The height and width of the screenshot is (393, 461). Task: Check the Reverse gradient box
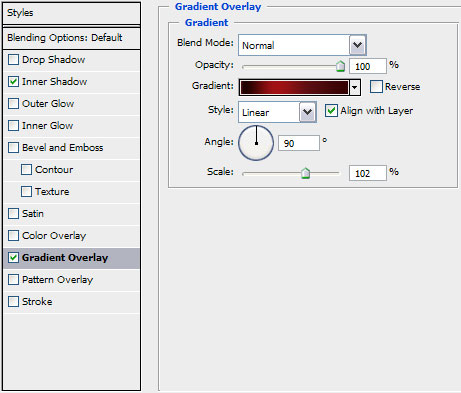point(376,87)
